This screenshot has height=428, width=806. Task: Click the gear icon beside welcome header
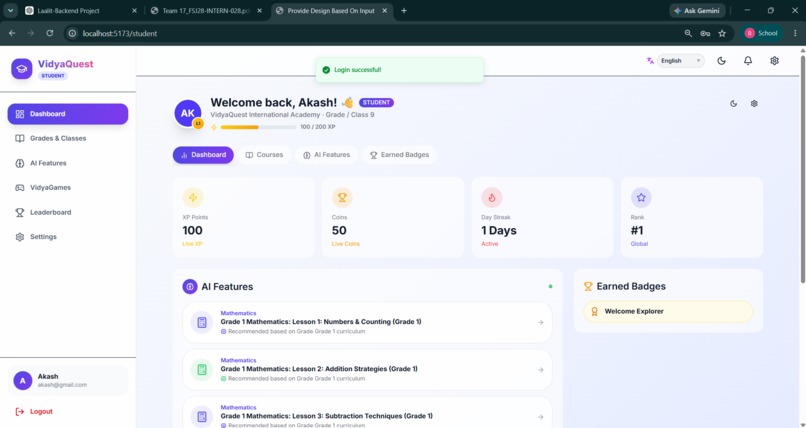(754, 104)
